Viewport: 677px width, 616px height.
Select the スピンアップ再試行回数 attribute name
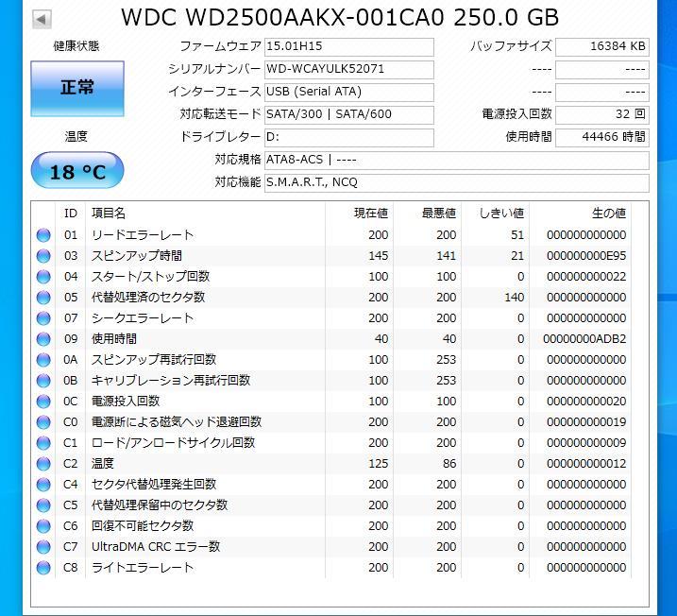(154, 359)
